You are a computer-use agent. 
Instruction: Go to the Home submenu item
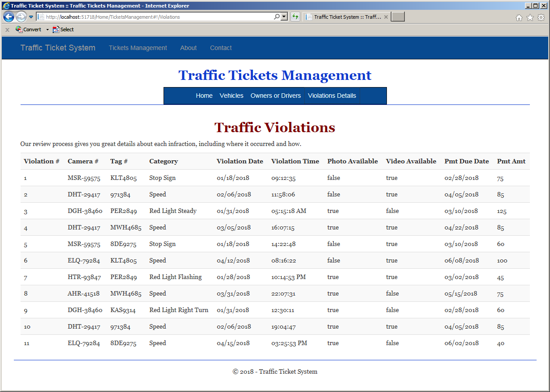204,96
